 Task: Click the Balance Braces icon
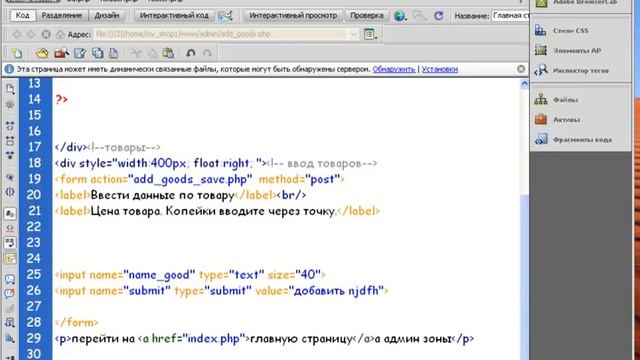tap(10, 192)
